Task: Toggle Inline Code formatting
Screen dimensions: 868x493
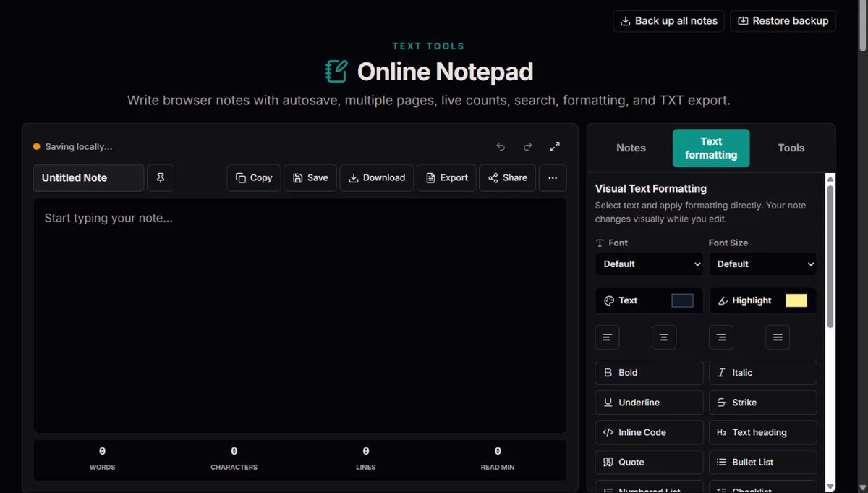Action: [x=649, y=432]
